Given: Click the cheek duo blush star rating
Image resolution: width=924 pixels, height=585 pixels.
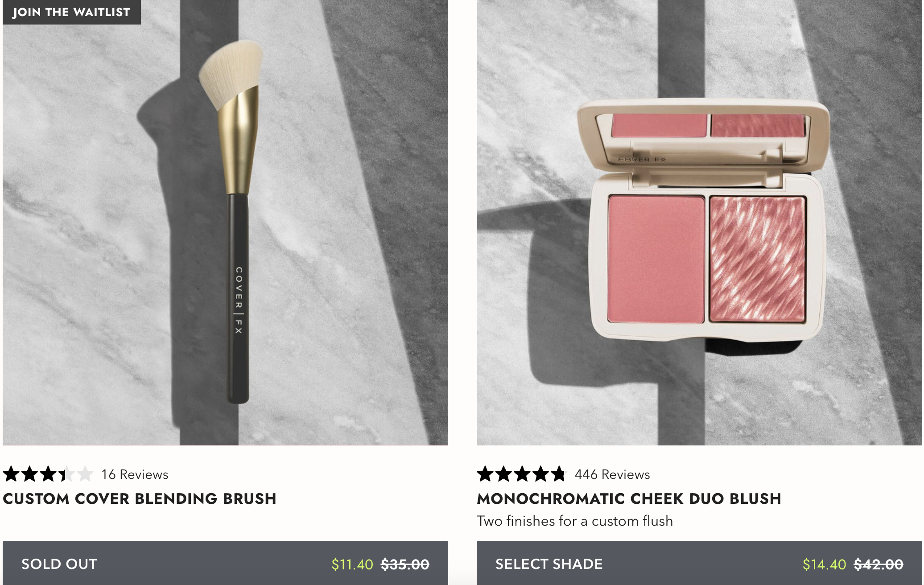Looking at the screenshot, I should pyautogui.click(x=521, y=474).
